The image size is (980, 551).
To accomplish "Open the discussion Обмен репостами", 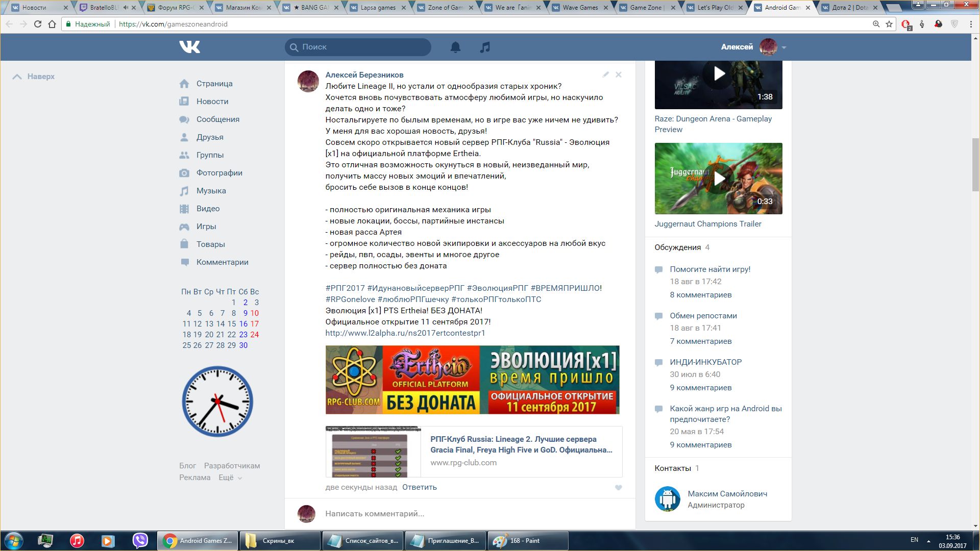I will 703,316.
